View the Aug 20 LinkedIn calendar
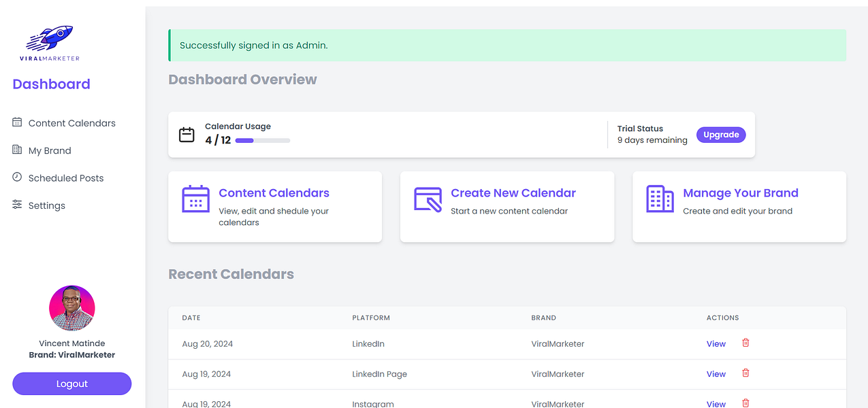Image resolution: width=868 pixels, height=408 pixels. (716, 343)
